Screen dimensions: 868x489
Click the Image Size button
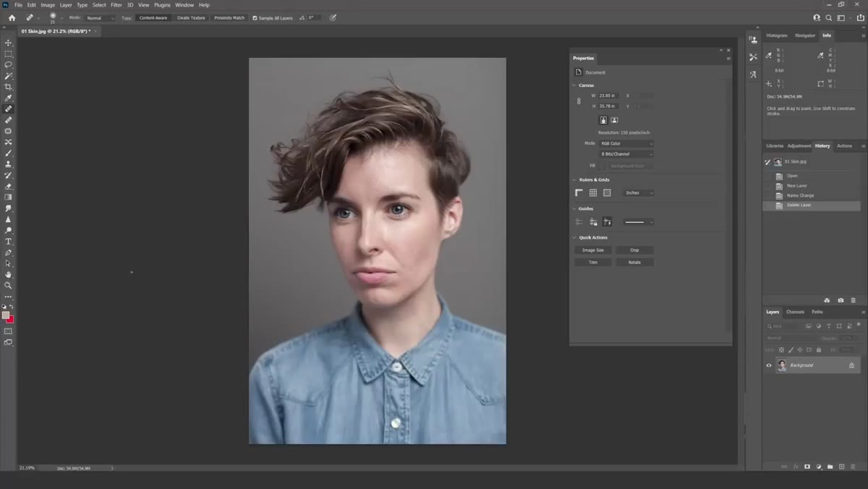coord(593,250)
